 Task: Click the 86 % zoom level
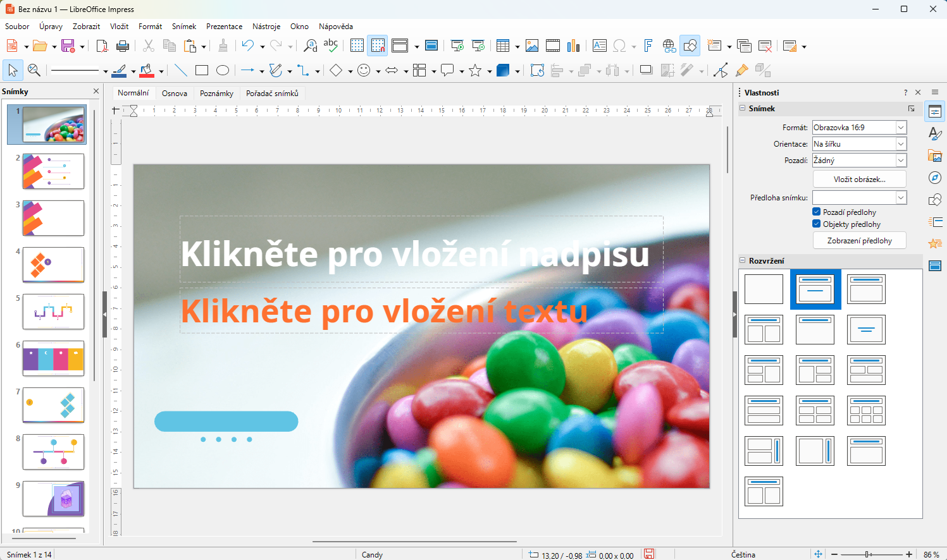point(931,554)
